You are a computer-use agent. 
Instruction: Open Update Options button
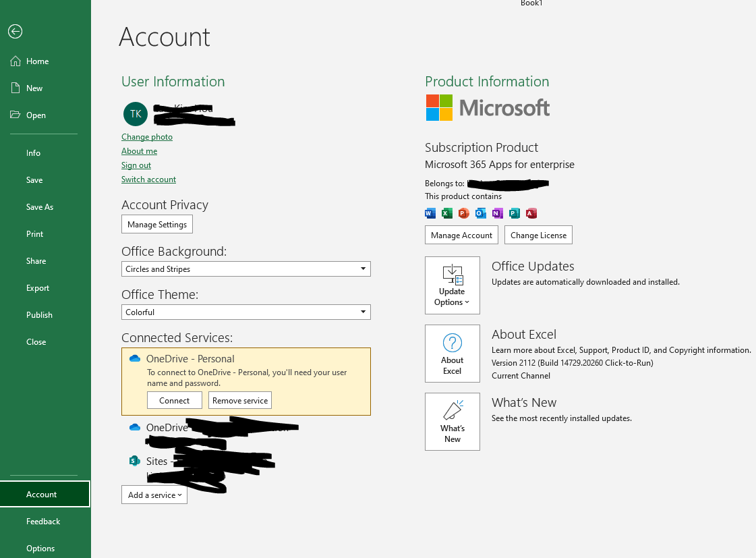pos(453,285)
